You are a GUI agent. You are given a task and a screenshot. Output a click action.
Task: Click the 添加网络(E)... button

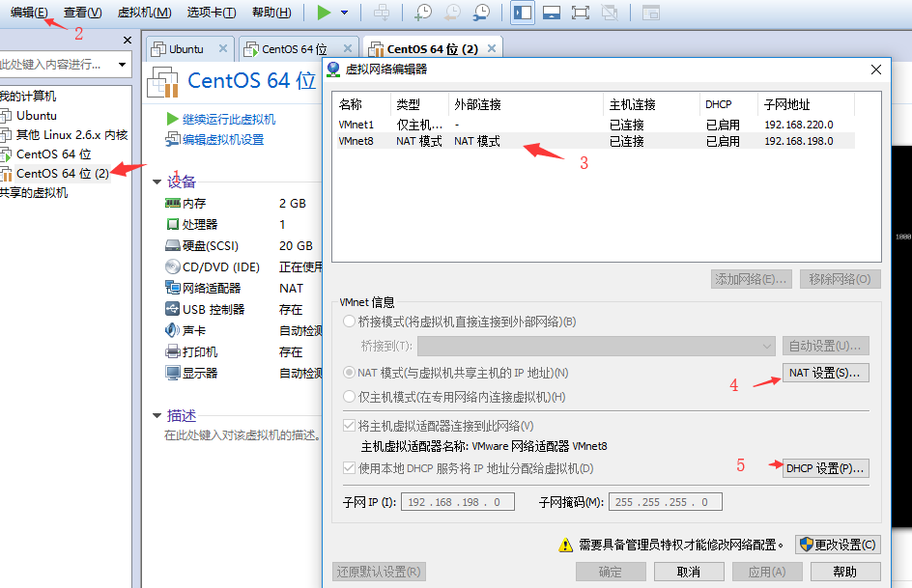pos(751,279)
